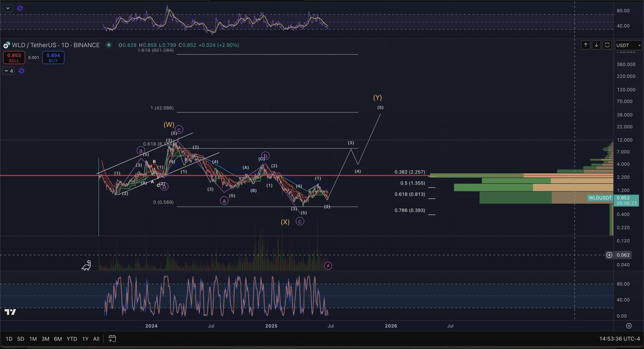Click the purple lightning event marker

tap(328, 266)
